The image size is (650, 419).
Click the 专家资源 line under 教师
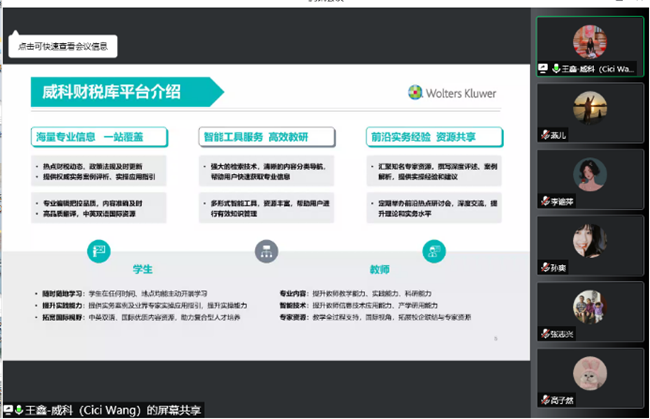[x=375, y=317]
